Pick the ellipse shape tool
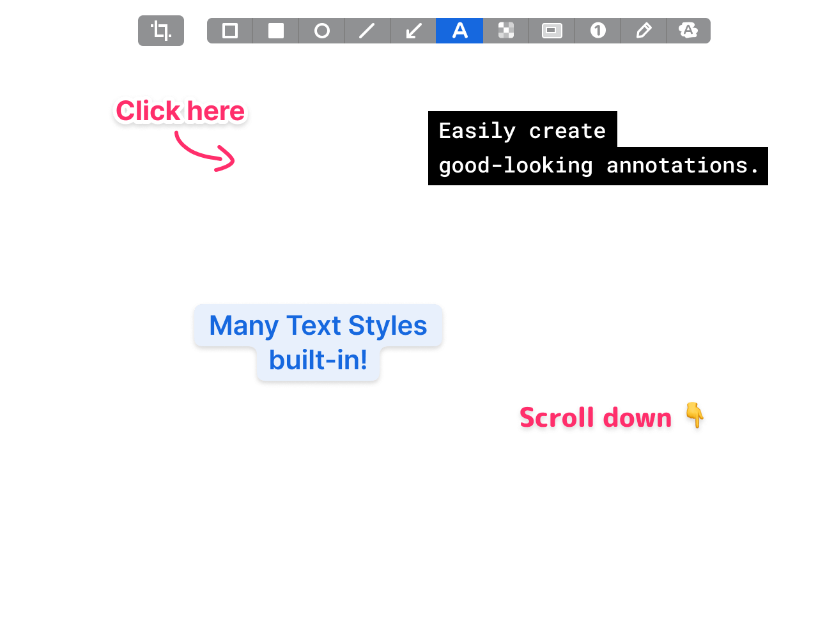 coord(322,31)
